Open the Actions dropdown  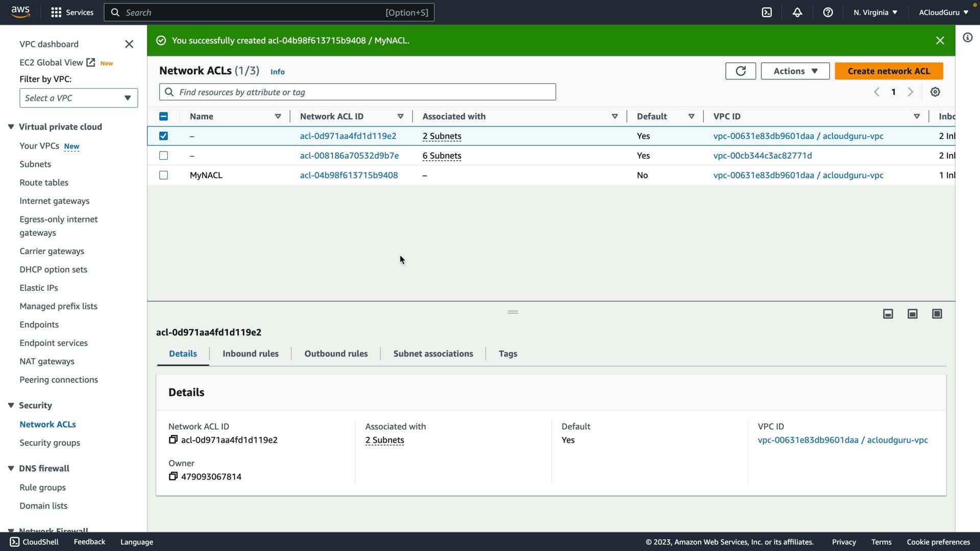(x=795, y=71)
